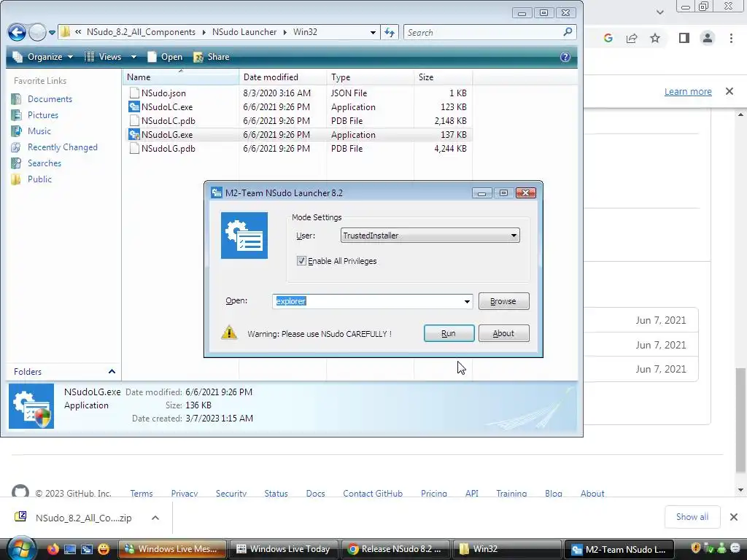Select NSudoLC.pdb file
The height and width of the screenshot is (560, 747).
point(169,121)
